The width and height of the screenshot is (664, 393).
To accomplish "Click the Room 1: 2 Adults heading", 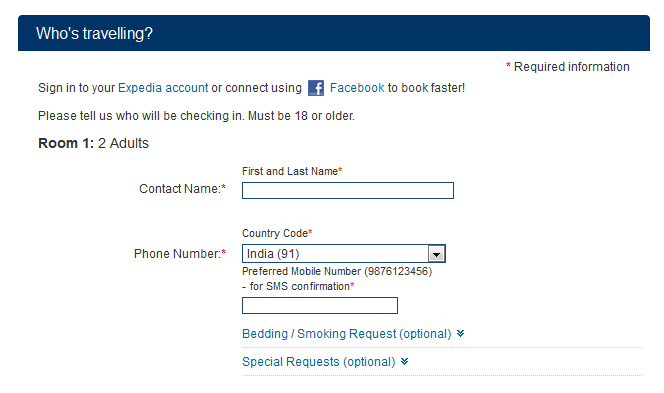I will pos(94,143).
